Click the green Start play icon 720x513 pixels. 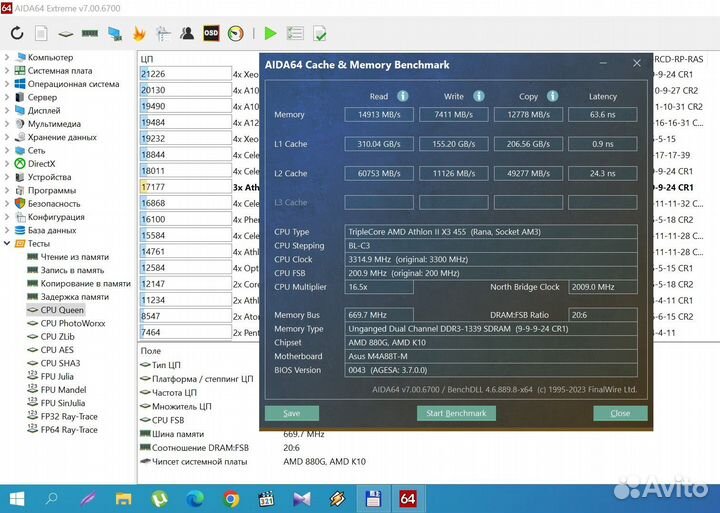click(270, 33)
